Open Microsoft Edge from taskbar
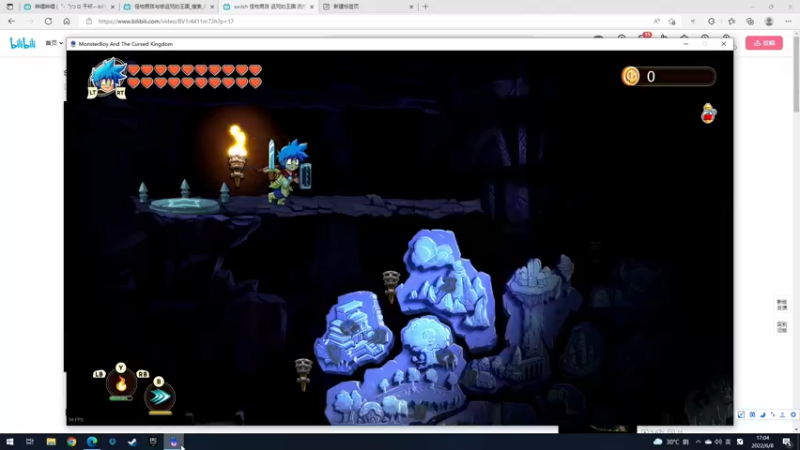The image size is (800, 450). [x=92, y=442]
